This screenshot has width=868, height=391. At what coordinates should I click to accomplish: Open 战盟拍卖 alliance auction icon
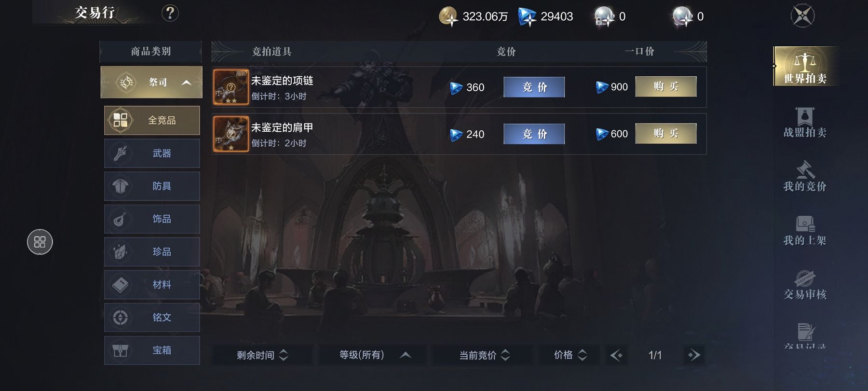(x=805, y=123)
